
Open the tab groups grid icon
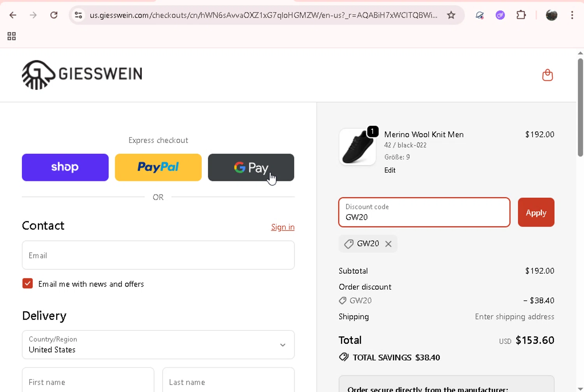[x=12, y=36]
